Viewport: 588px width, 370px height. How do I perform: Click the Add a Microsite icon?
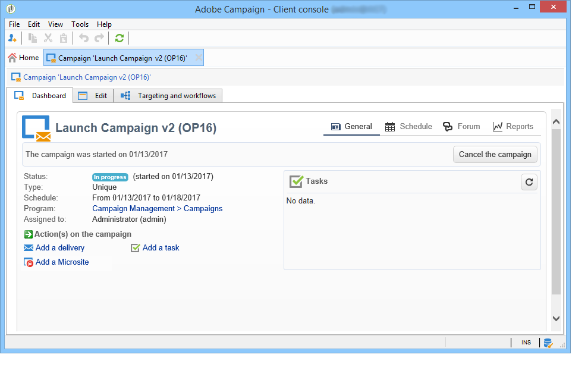pos(29,262)
